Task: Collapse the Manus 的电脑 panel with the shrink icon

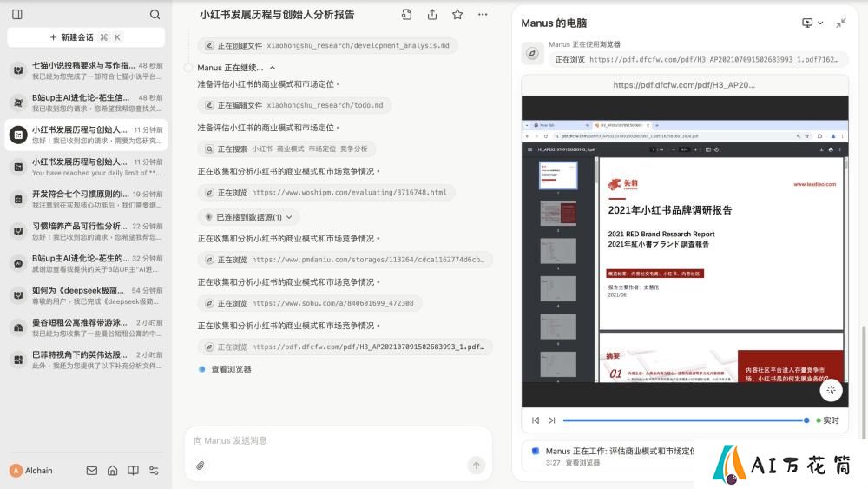Action: [x=841, y=23]
